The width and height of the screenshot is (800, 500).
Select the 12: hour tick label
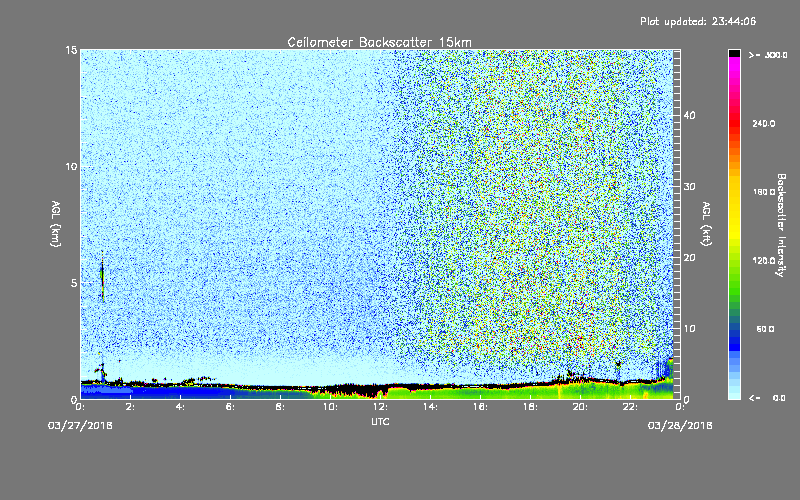click(x=380, y=407)
